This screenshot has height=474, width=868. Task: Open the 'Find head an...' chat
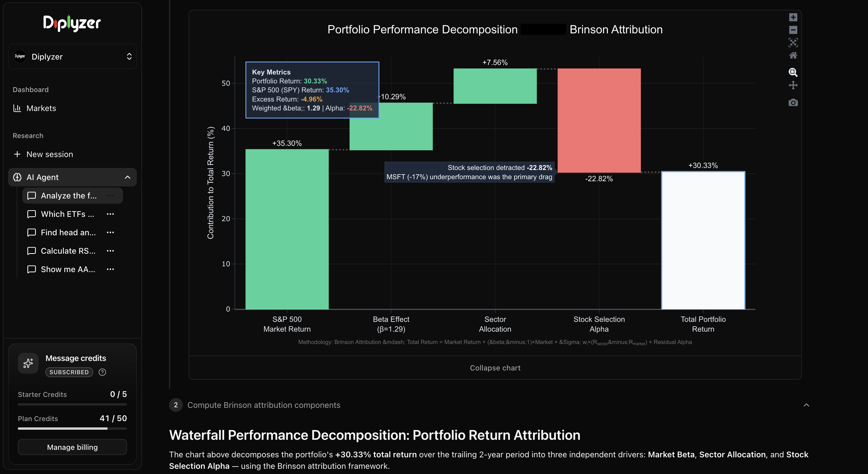[x=68, y=232]
